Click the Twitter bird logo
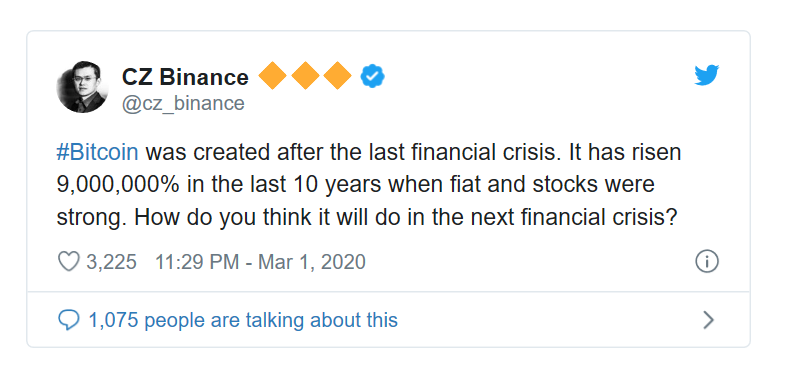 (706, 76)
